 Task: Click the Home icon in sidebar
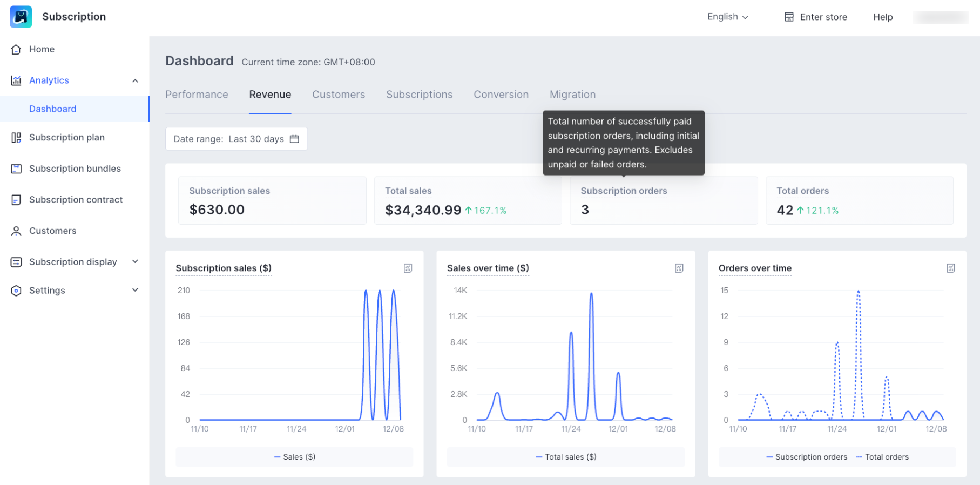[16, 50]
